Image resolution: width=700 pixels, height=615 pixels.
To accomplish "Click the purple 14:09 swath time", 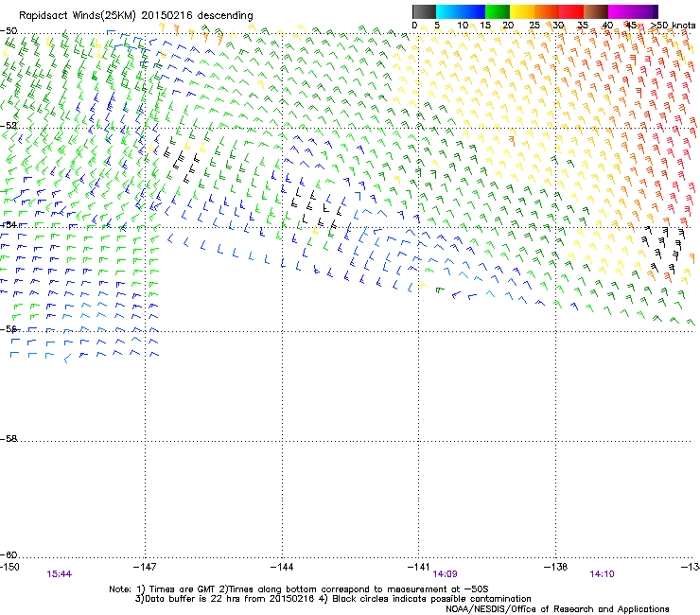I will pos(445,574).
